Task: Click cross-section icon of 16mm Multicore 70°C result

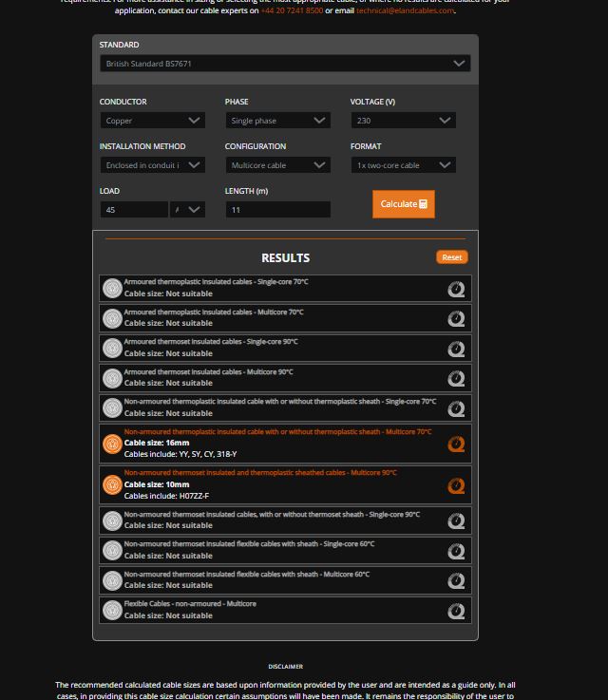Action: [x=112, y=444]
